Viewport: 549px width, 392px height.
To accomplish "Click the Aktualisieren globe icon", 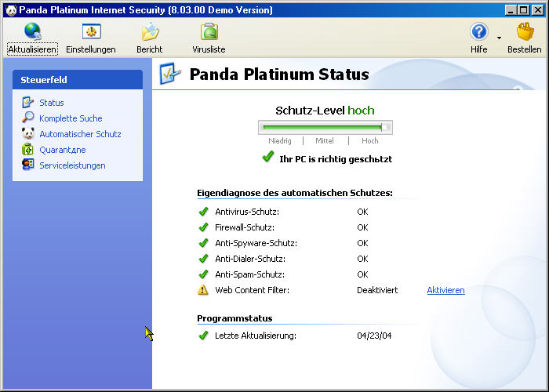I will [33, 31].
